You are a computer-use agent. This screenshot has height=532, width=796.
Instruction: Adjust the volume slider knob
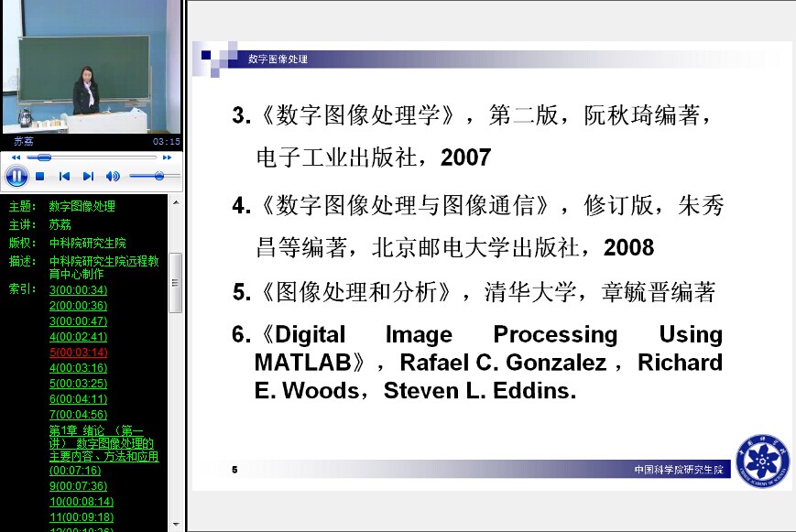pos(158,176)
